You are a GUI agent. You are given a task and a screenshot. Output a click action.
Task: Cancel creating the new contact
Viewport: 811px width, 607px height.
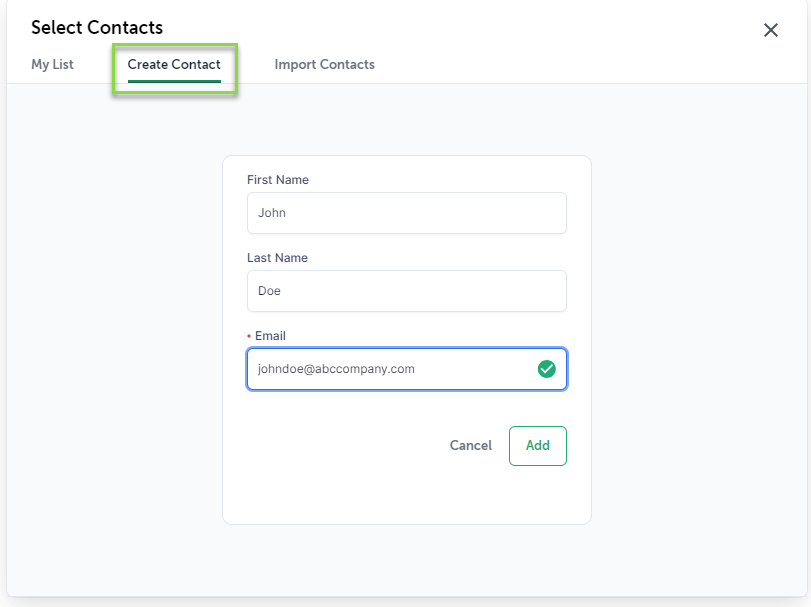click(471, 445)
